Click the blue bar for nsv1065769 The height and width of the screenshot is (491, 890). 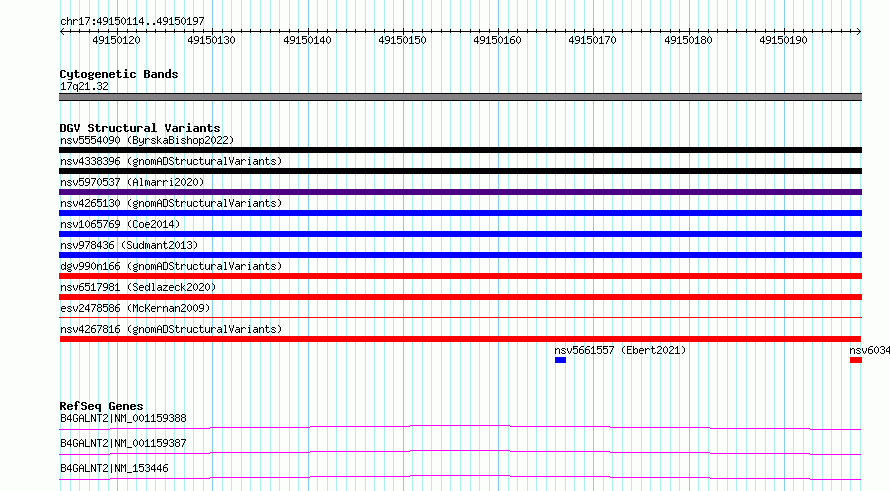[460, 234]
